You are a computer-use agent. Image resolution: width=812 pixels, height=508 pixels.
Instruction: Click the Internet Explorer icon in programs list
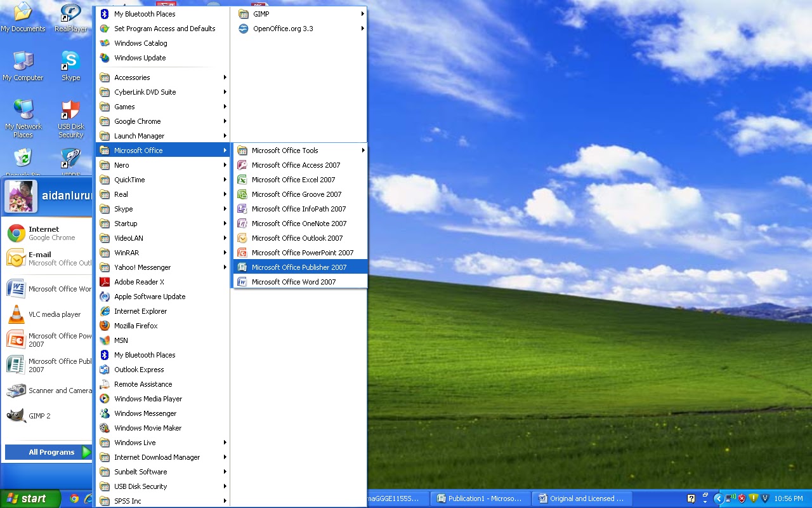(x=105, y=311)
